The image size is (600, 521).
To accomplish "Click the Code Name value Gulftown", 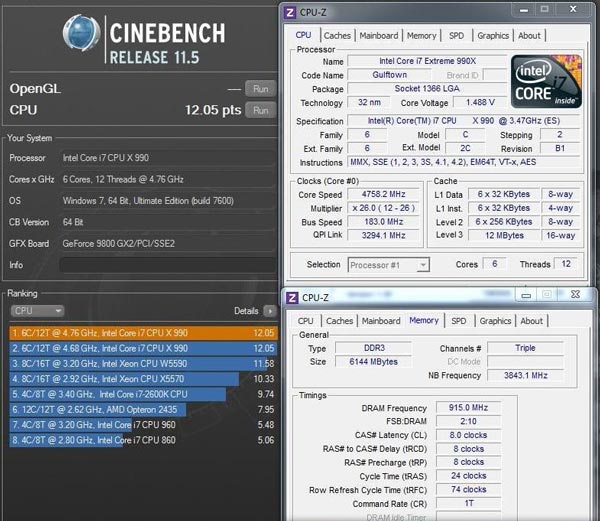I will point(390,75).
